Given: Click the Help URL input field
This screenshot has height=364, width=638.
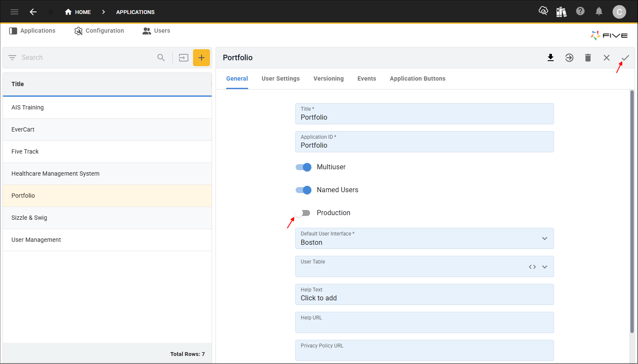Looking at the screenshot, I should pos(424,325).
